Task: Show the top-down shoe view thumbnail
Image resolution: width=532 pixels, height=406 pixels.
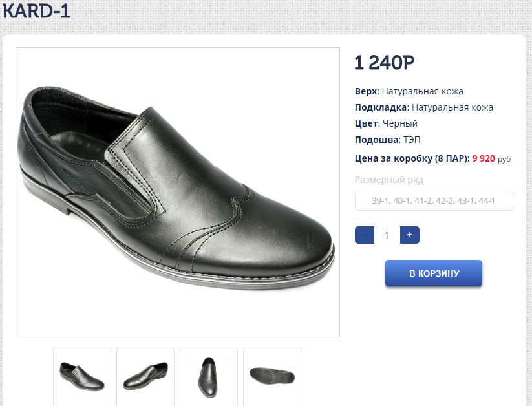Action: [x=209, y=376]
